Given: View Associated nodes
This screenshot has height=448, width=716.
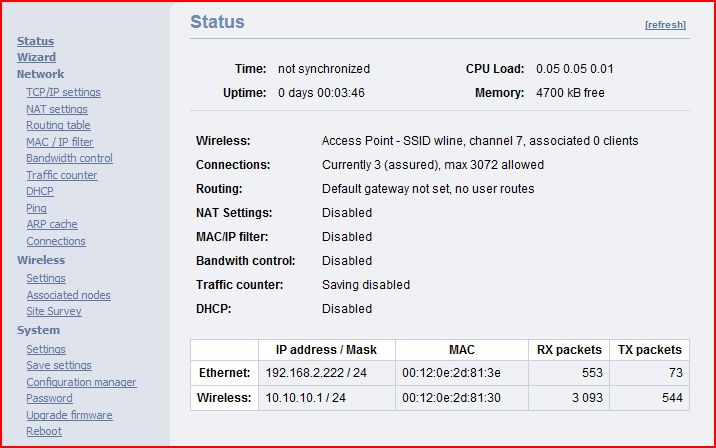Looking at the screenshot, I should point(68,295).
